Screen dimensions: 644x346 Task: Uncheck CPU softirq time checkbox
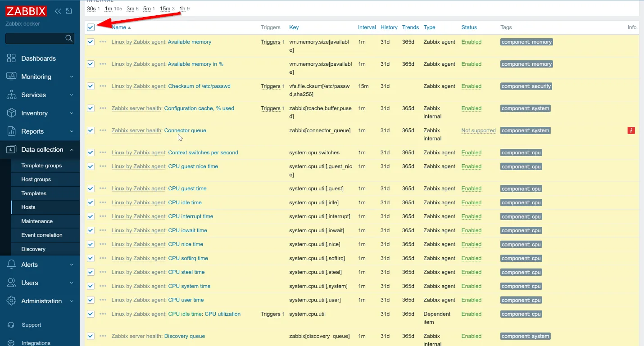tap(91, 258)
